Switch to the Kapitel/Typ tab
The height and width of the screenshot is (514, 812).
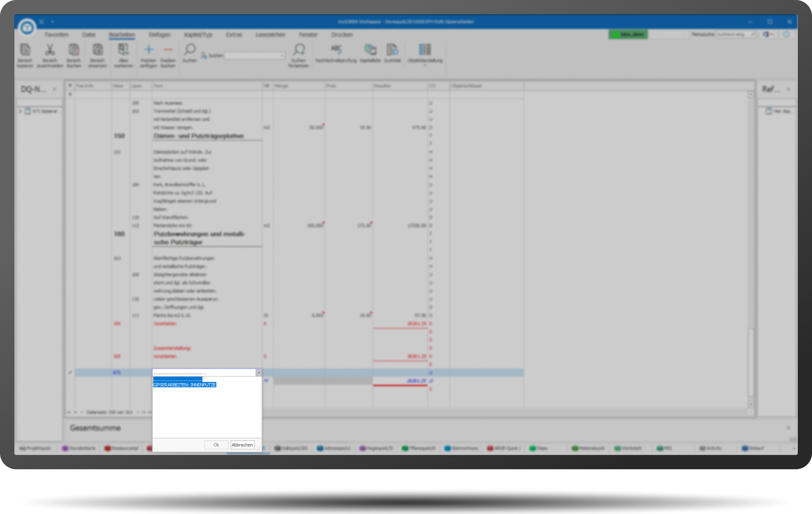(x=198, y=35)
